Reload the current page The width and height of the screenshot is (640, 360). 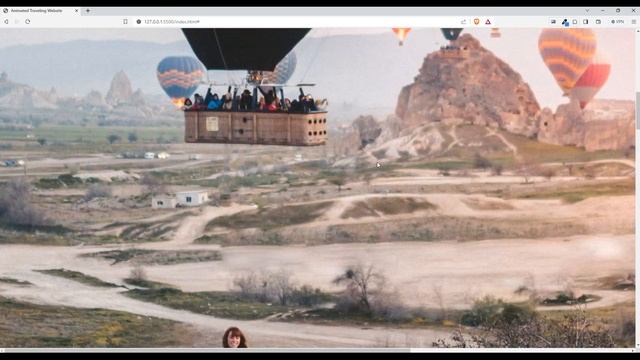pos(28,22)
